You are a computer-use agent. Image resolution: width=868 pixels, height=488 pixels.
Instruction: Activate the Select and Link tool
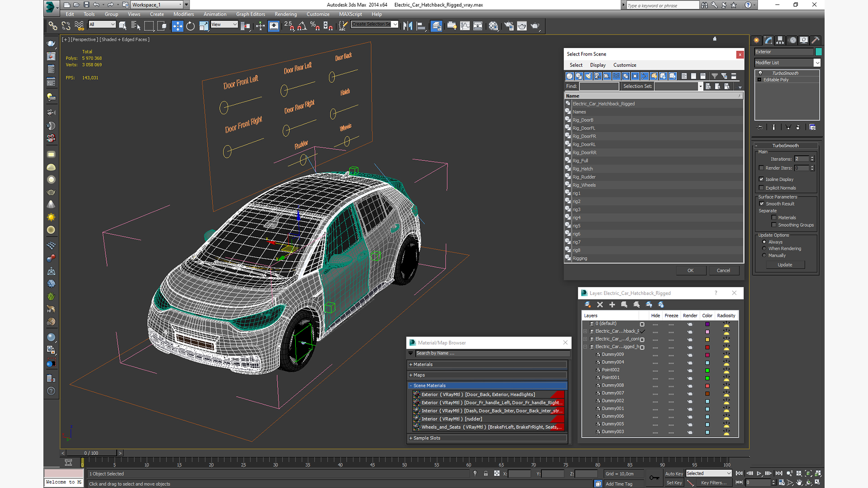(53, 26)
